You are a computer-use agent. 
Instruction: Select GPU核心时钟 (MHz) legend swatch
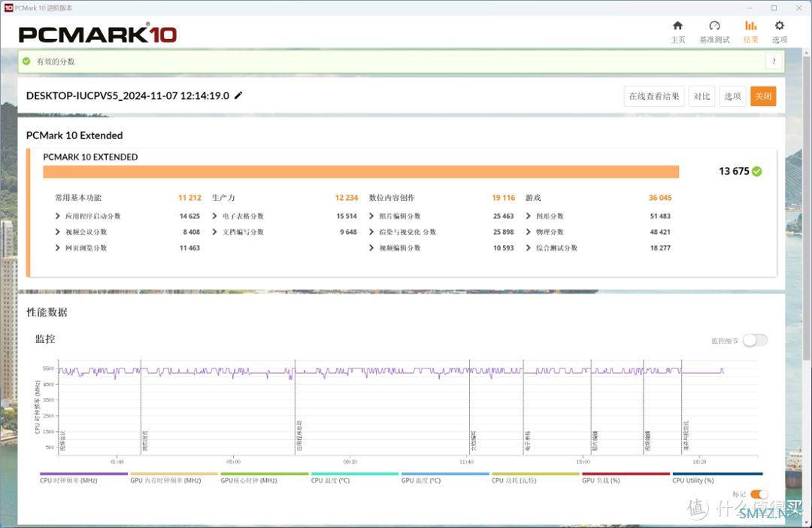click(x=265, y=474)
